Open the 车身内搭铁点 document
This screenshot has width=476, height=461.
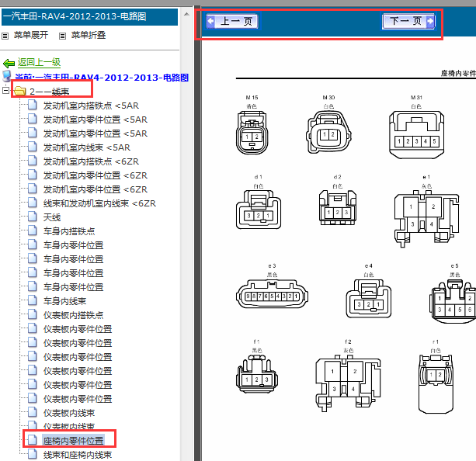(69, 231)
